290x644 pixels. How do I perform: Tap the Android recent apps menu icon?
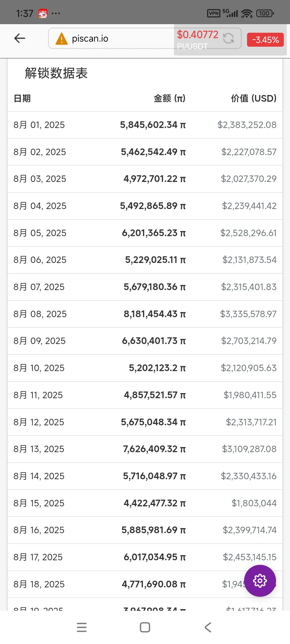(x=82, y=627)
